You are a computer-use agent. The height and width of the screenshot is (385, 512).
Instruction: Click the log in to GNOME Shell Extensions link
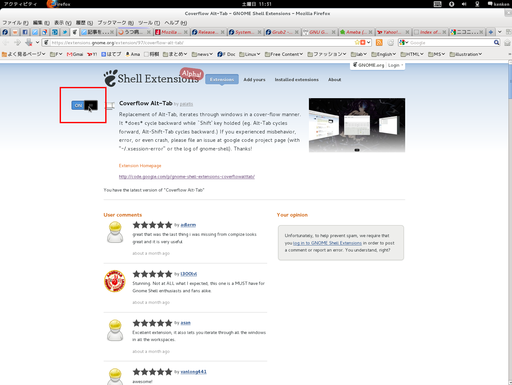[x=327, y=243]
